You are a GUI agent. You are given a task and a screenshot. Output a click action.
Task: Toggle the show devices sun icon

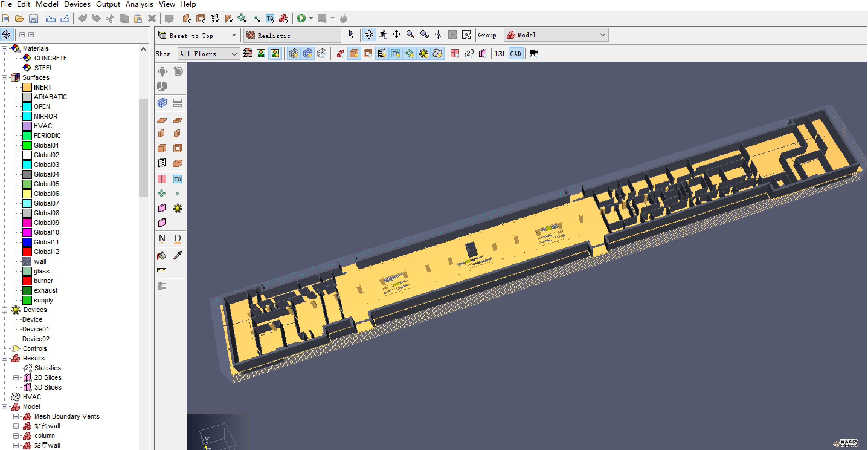click(423, 54)
